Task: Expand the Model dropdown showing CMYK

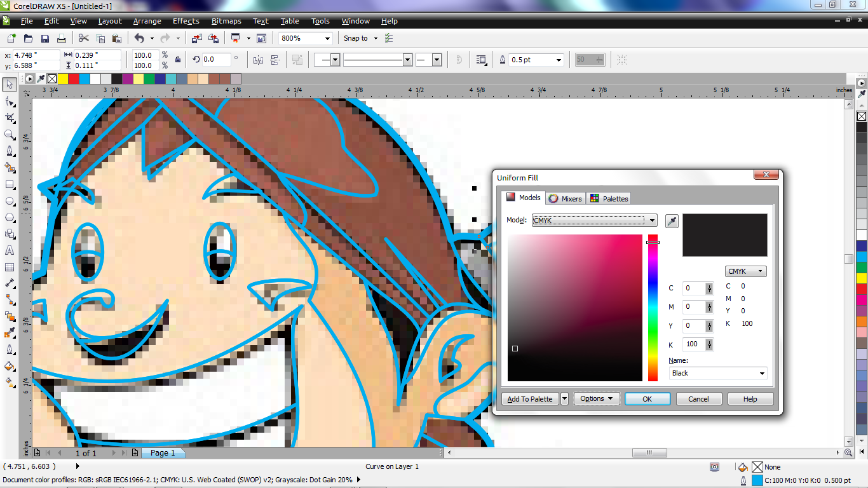Action: [651, 220]
